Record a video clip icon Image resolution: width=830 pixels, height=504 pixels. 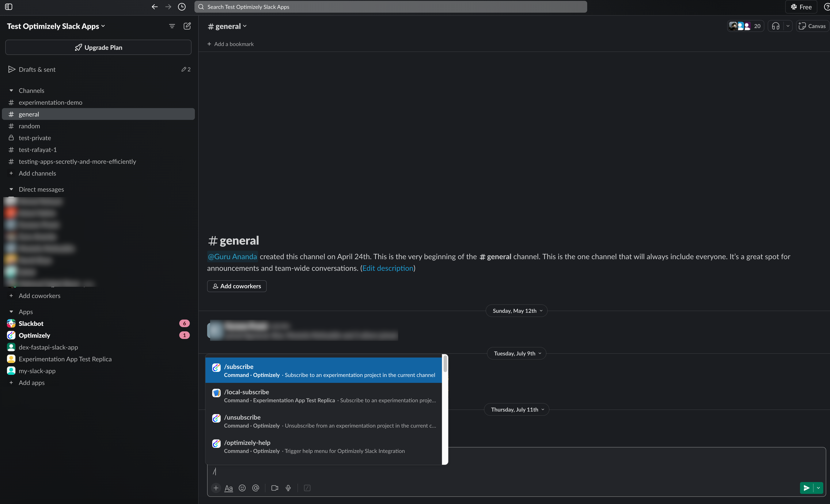[x=274, y=488]
